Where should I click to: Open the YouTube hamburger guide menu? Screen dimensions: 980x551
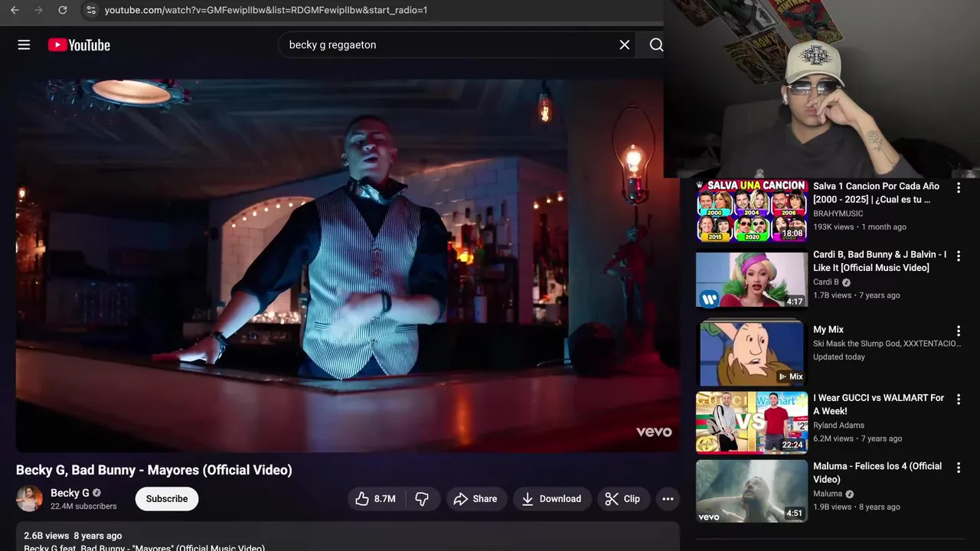24,45
